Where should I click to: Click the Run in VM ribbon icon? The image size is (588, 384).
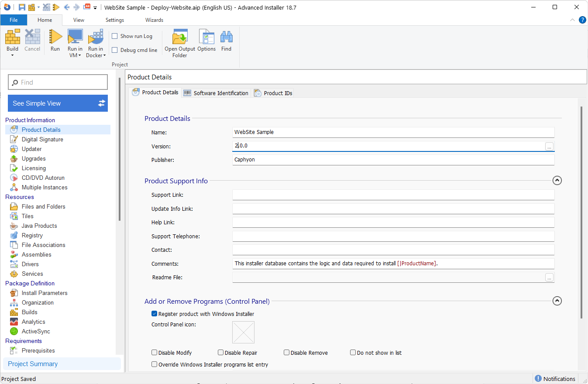pyautogui.click(x=75, y=37)
